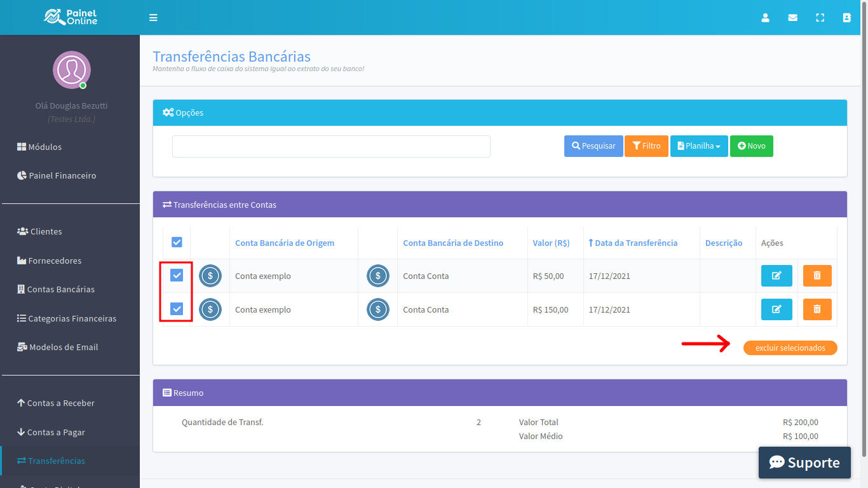
Task: Click the Painel Online logo
Action: [x=70, y=17]
